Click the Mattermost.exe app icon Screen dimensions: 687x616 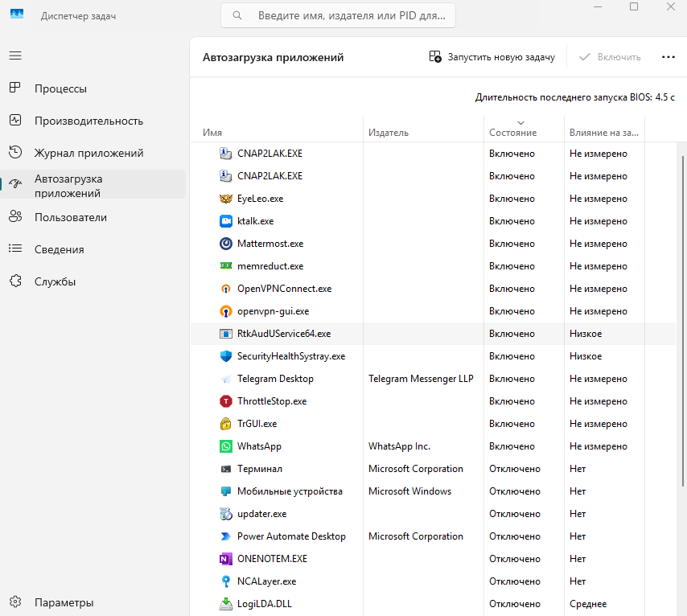pos(225,244)
